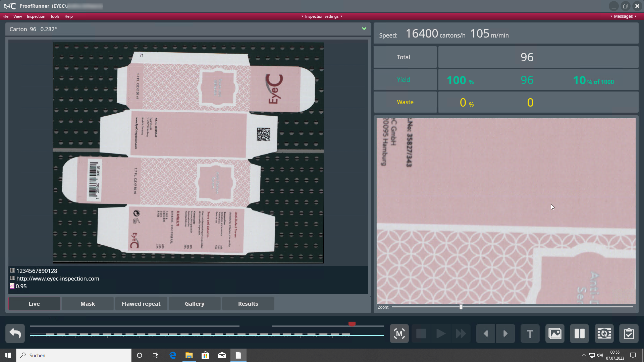Open Microsoft Edge from the taskbar
This screenshot has width=644, height=362.
(x=173, y=355)
